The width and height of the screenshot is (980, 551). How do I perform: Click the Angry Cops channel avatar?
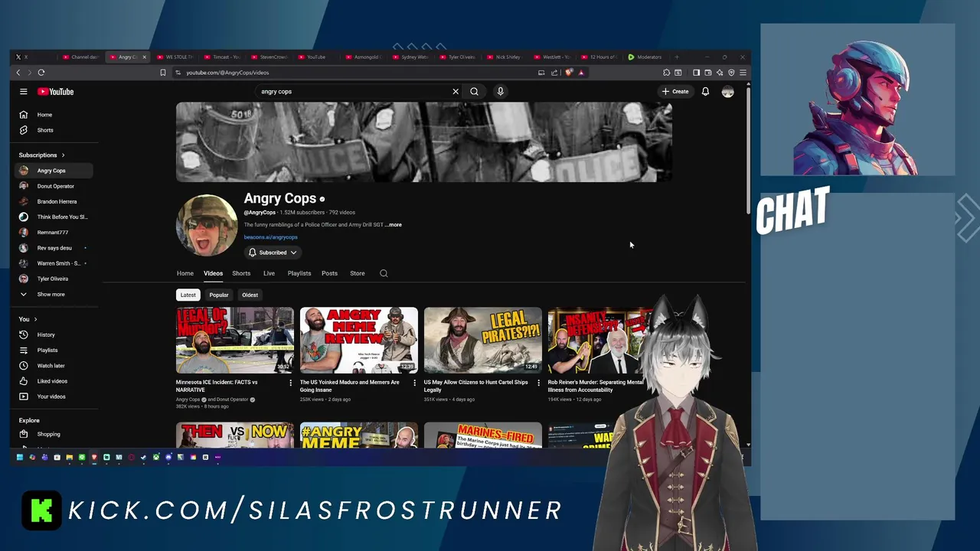pyautogui.click(x=207, y=225)
